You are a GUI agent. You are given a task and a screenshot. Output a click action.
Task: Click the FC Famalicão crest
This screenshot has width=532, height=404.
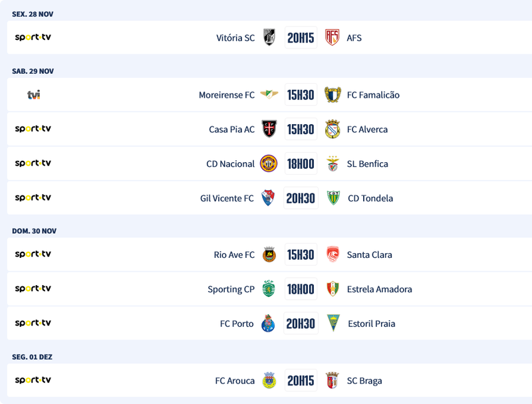(x=332, y=95)
